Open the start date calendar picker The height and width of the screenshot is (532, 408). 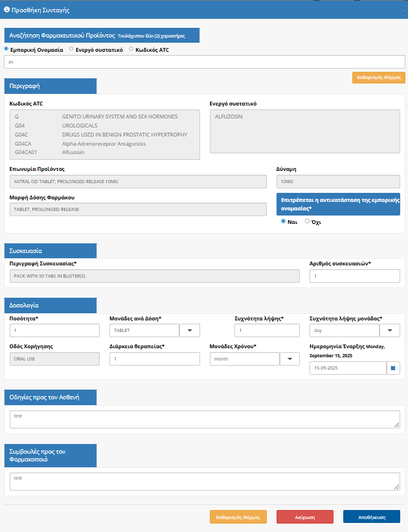[392, 368]
